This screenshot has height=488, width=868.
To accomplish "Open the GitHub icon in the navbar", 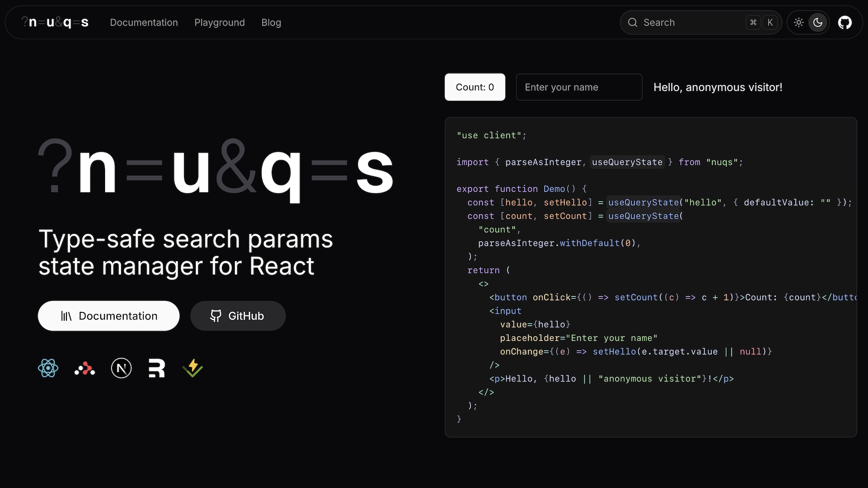I will [x=845, y=23].
